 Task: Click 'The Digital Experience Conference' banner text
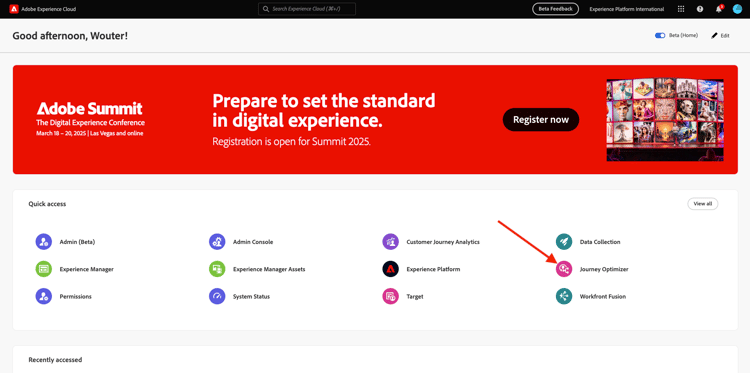pos(90,123)
